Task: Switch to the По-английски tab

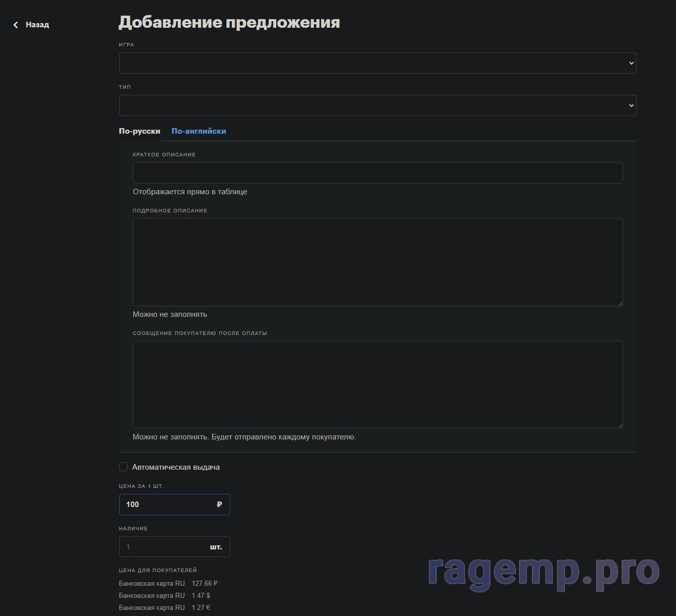Action: tap(199, 131)
